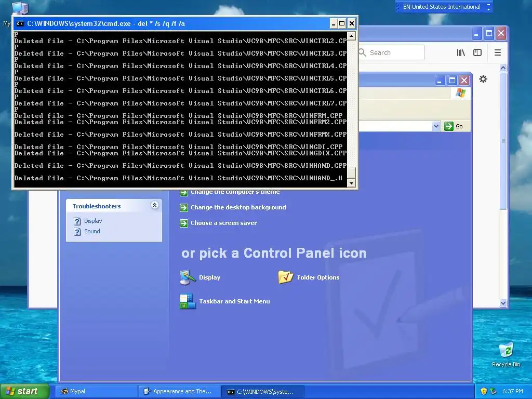Click the Display text link
Viewport: 532px width, 399px height.
tap(210, 277)
